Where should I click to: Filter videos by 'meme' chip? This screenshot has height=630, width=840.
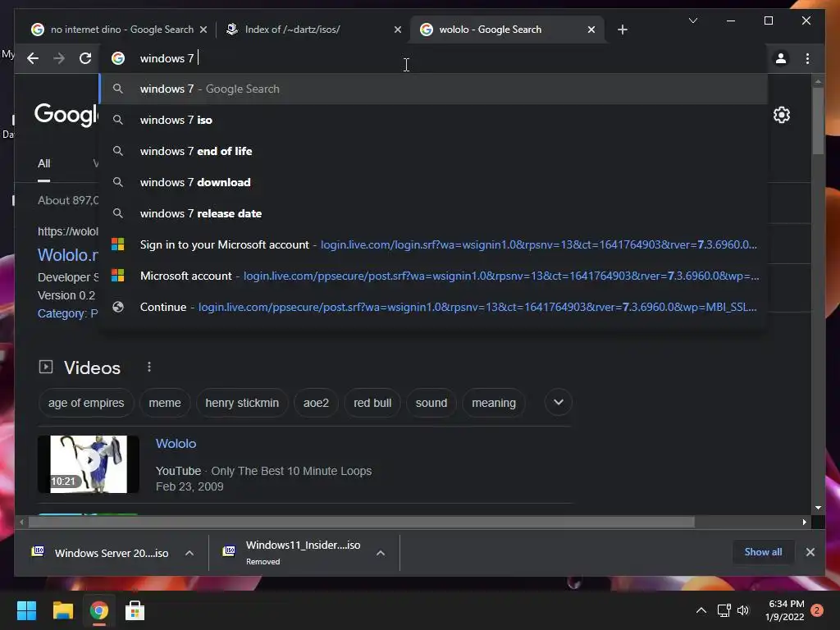click(x=164, y=403)
